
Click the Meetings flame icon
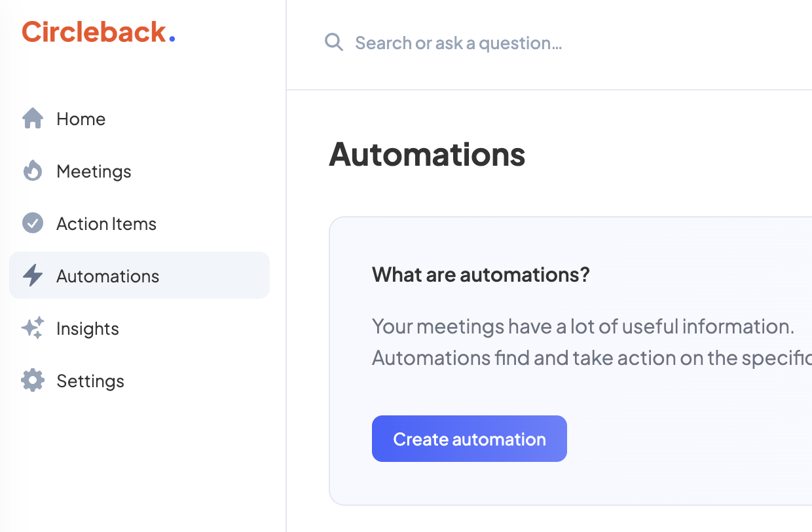tap(33, 171)
